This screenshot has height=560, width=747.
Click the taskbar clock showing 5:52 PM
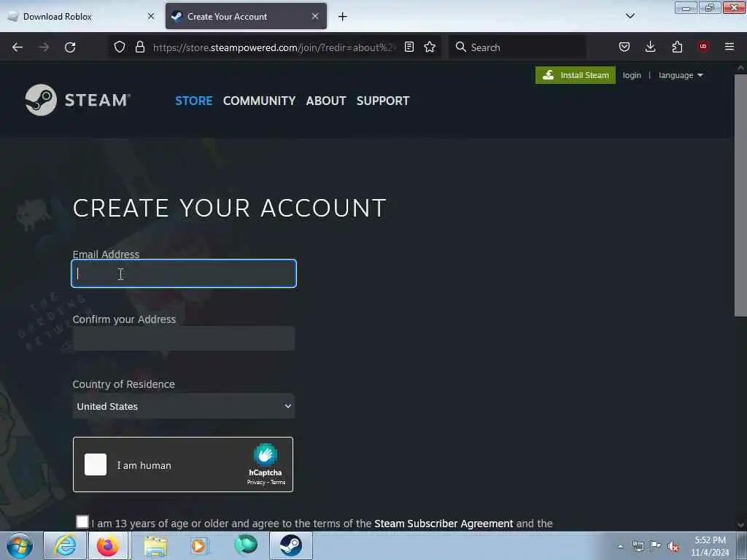pos(710,546)
